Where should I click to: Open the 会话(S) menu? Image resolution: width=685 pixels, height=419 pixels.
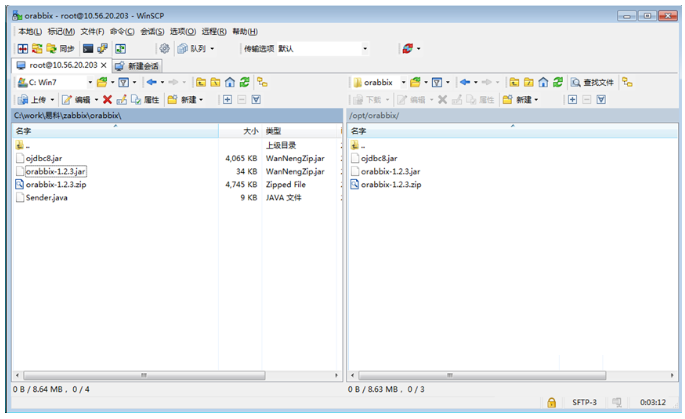click(152, 31)
